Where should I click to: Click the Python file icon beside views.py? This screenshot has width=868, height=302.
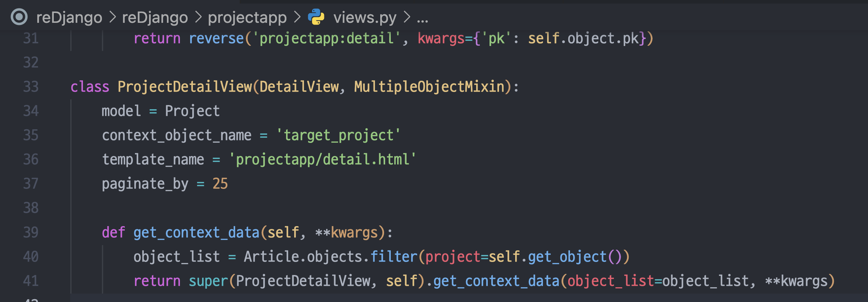tap(316, 17)
